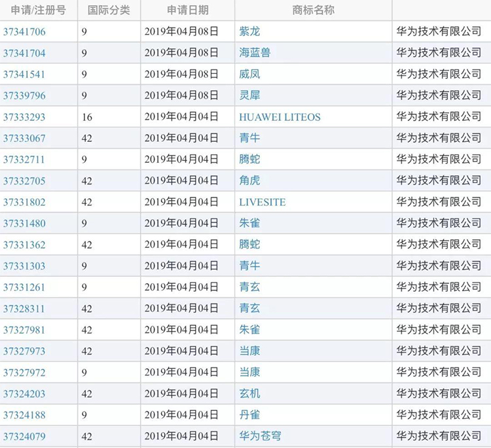The width and height of the screenshot is (491, 448).
Task: Open application number 37333293
Action: click(x=24, y=116)
